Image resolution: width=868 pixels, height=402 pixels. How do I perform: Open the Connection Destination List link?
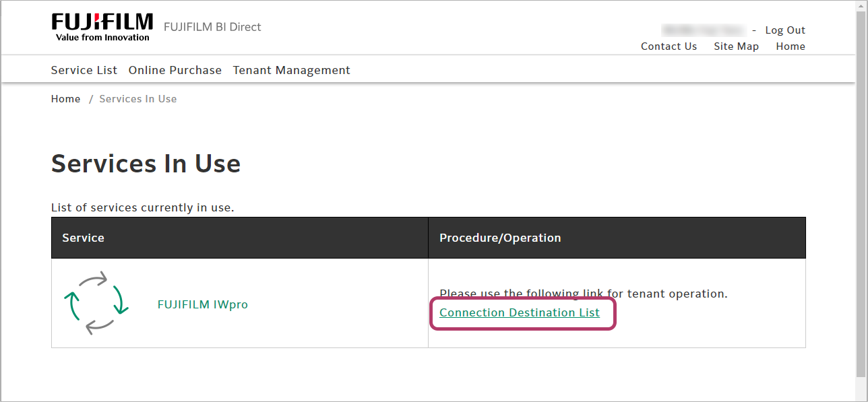point(519,312)
